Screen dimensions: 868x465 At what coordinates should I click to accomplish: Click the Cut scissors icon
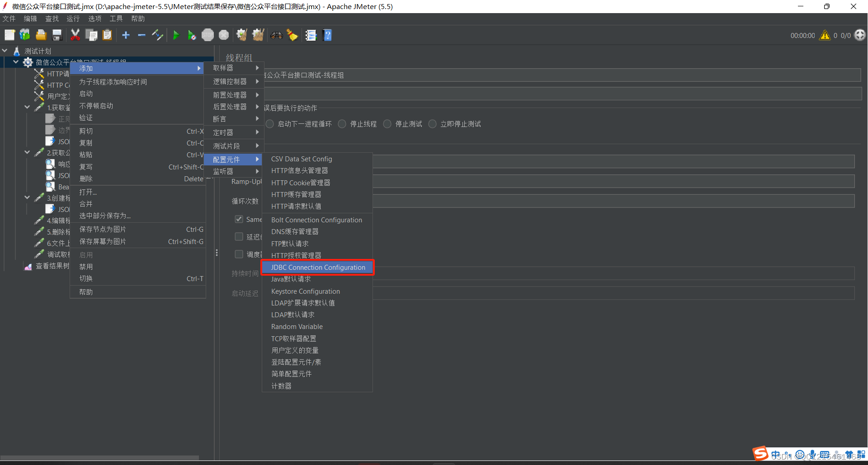tap(75, 35)
